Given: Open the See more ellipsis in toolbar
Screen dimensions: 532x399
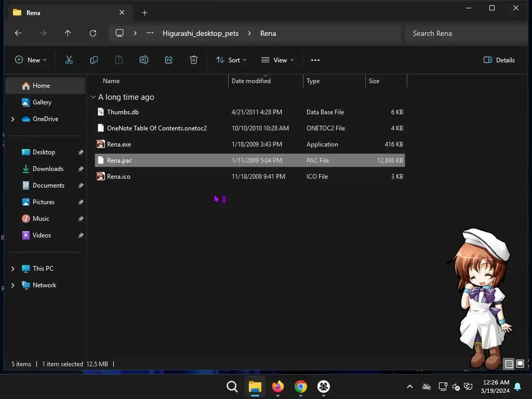Looking at the screenshot, I should [x=315, y=60].
